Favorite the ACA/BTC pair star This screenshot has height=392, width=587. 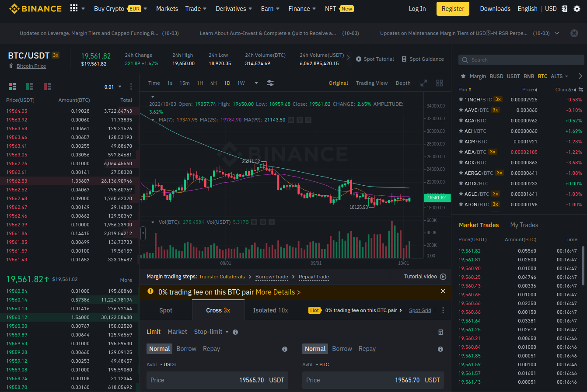(x=461, y=121)
